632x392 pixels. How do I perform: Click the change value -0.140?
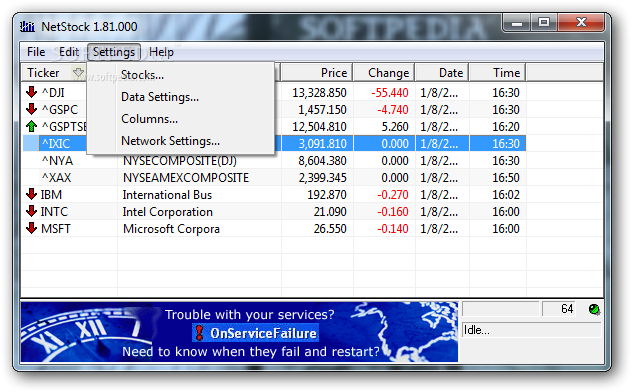pos(393,228)
